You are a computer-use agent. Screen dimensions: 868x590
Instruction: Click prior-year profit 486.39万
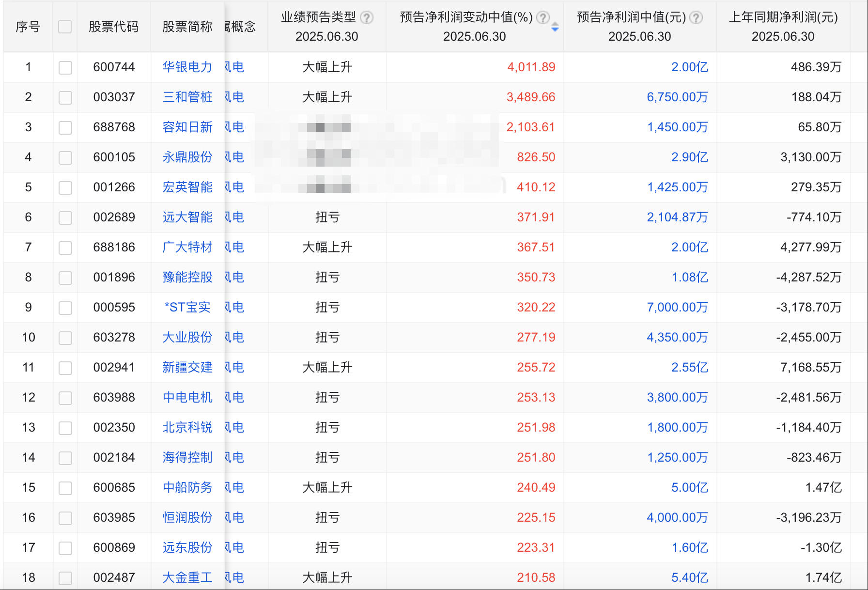pyautogui.click(x=816, y=67)
